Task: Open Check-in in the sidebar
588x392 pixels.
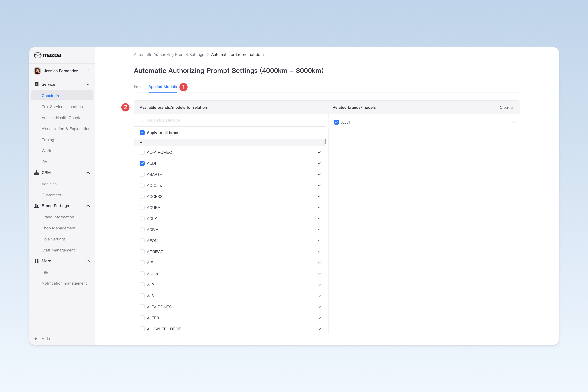Action: point(62,96)
